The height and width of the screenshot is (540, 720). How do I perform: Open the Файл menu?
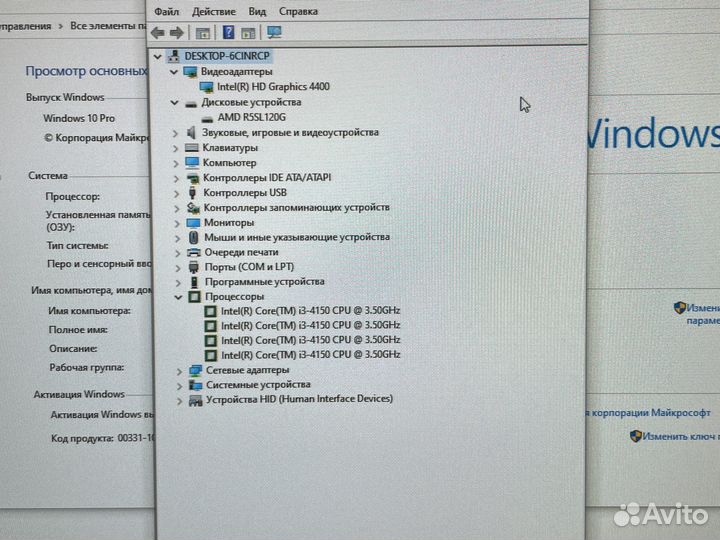(x=167, y=11)
